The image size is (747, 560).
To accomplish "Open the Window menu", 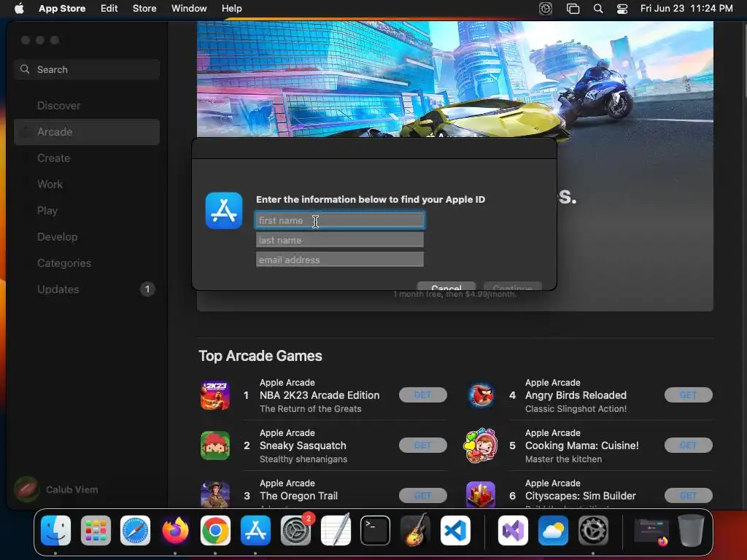I will pos(189,8).
